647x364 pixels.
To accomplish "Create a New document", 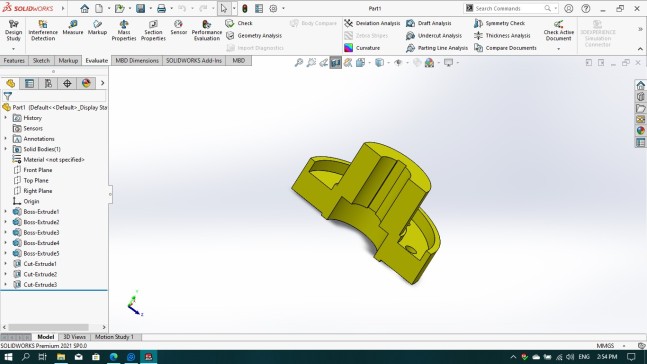I will point(99,8).
